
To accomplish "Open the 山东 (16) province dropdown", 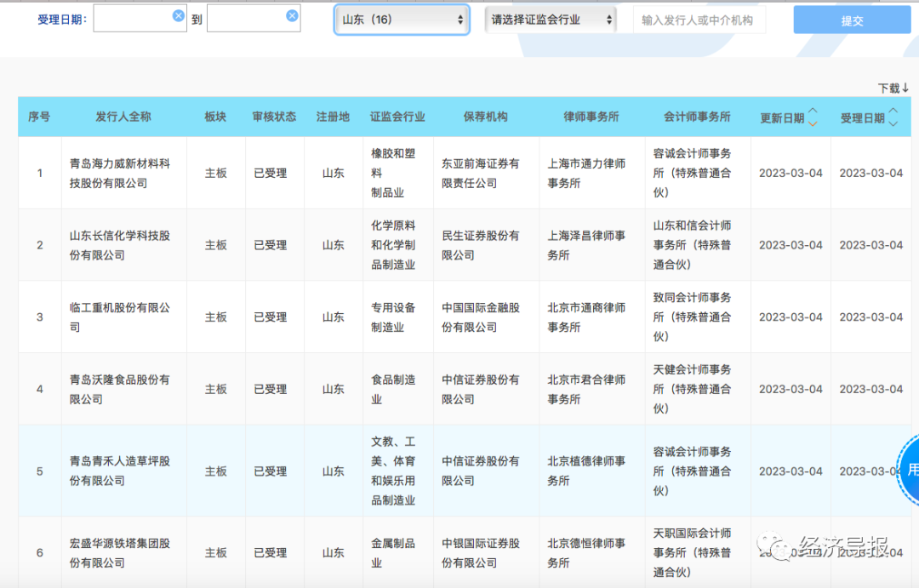I will click(x=402, y=19).
